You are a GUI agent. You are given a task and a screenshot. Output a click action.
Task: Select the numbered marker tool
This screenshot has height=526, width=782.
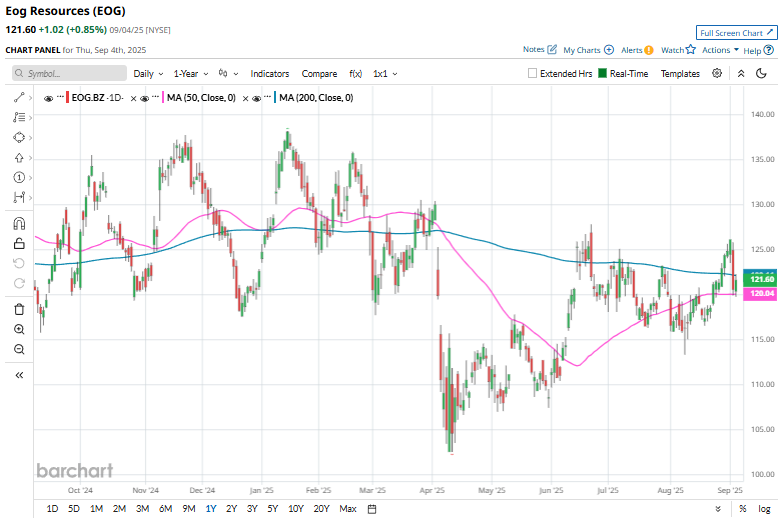19,177
